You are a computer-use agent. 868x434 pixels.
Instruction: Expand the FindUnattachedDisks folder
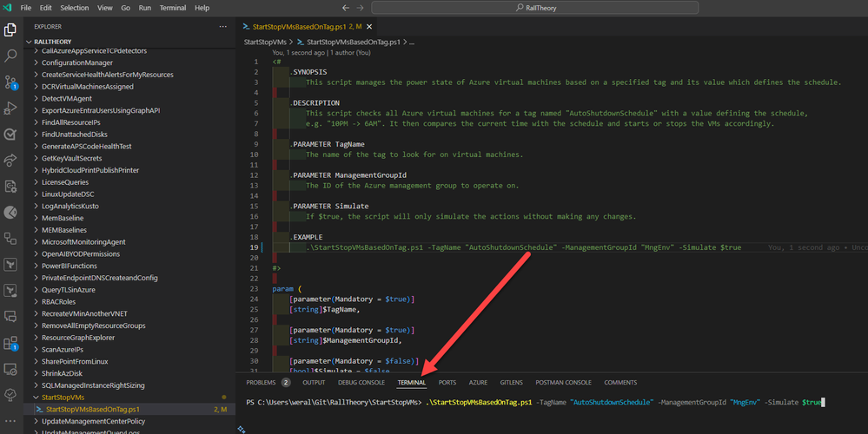[130, 135]
